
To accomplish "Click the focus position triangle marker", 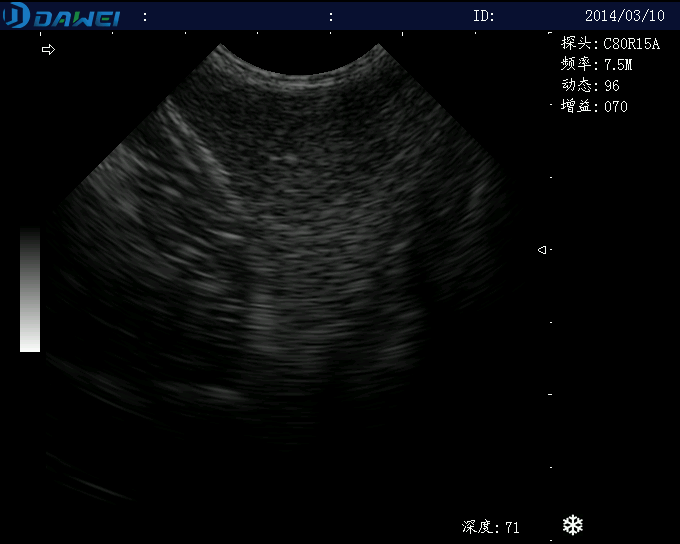I will click(x=542, y=250).
